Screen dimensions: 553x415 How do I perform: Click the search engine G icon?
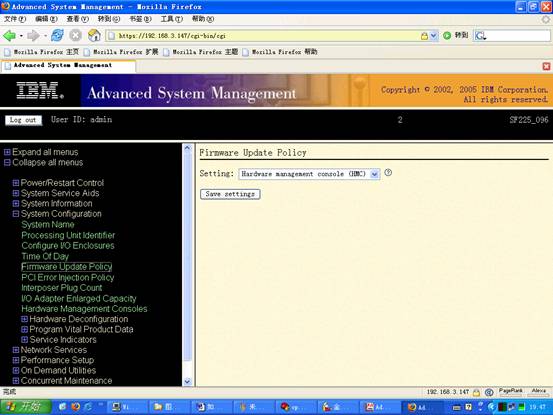pos(480,36)
